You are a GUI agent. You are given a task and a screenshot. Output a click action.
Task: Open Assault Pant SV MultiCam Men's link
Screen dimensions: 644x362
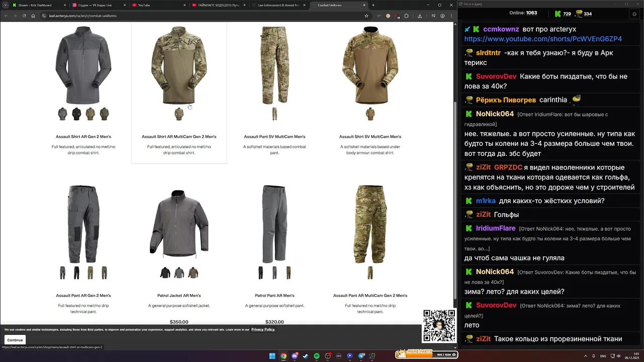coord(275,137)
